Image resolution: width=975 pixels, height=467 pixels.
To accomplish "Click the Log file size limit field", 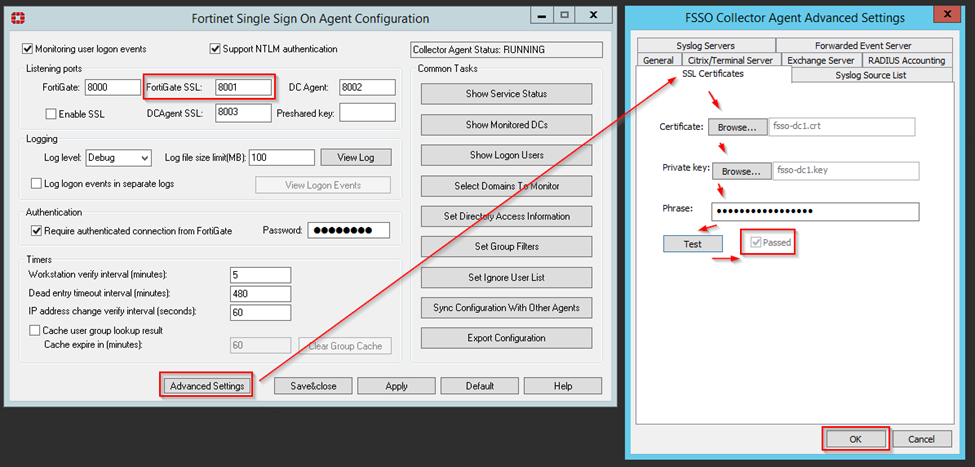I will (x=282, y=157).
